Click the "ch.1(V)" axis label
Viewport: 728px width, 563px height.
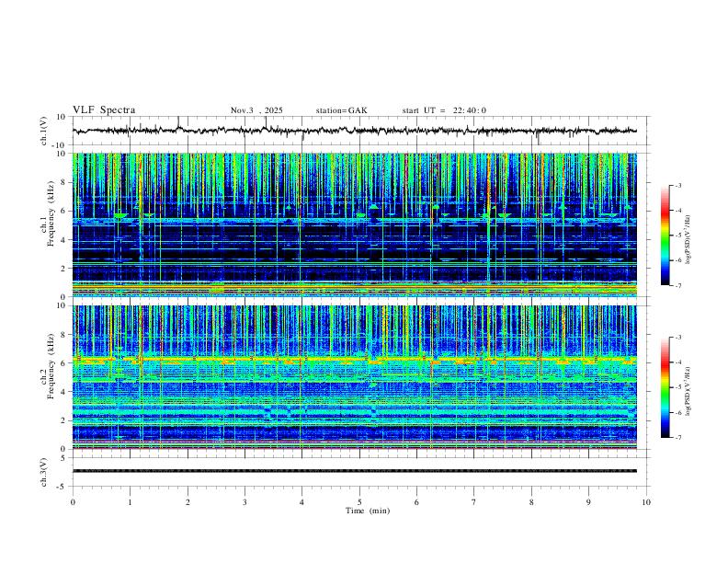pos(44,131)
